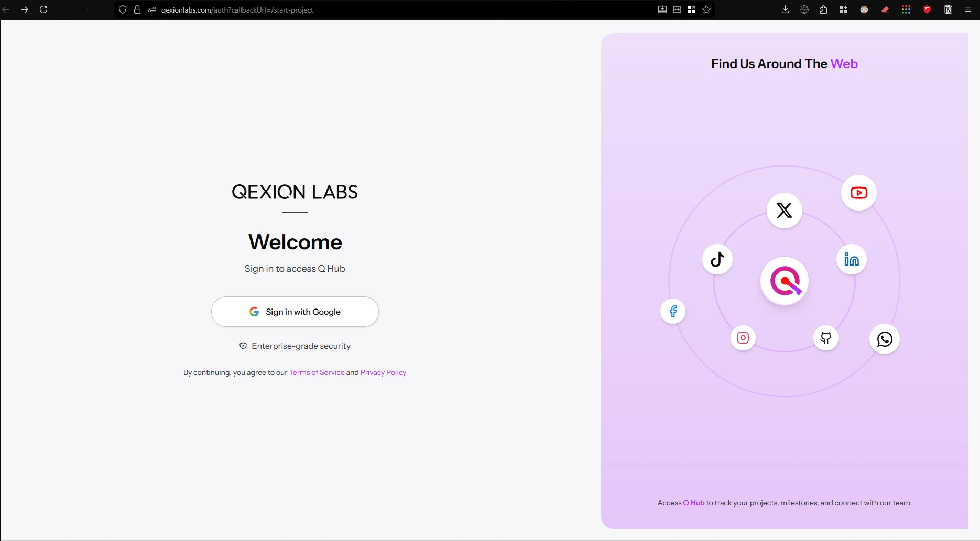Select the Instagram icon
The height and width of the screenshot is (541, 980).
[743, 337]
